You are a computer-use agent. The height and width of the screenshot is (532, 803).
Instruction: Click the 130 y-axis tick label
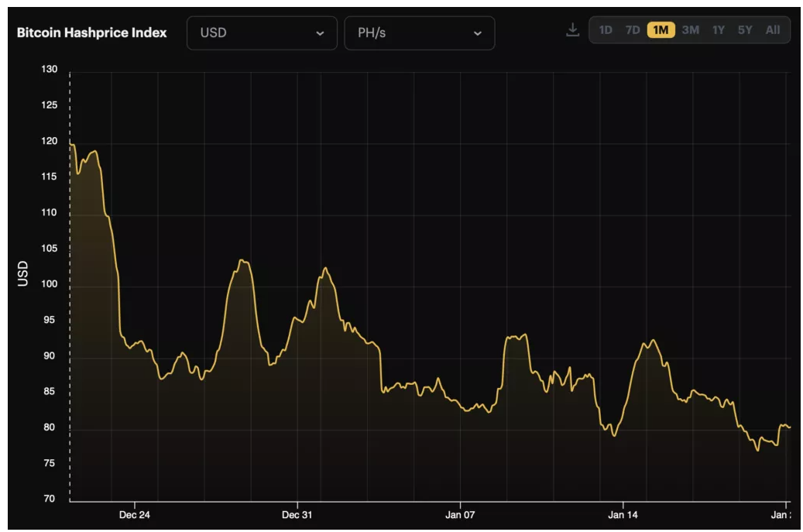click(x=49, y=70)
